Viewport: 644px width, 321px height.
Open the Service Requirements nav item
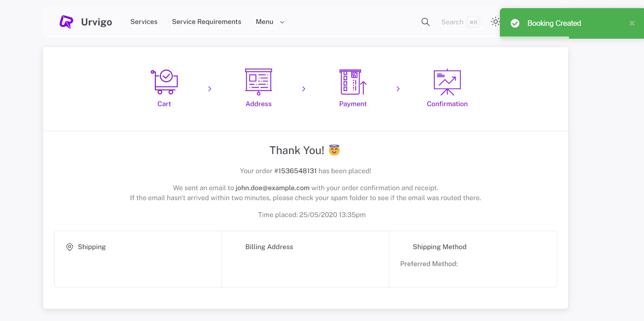(x=206, y=22)
